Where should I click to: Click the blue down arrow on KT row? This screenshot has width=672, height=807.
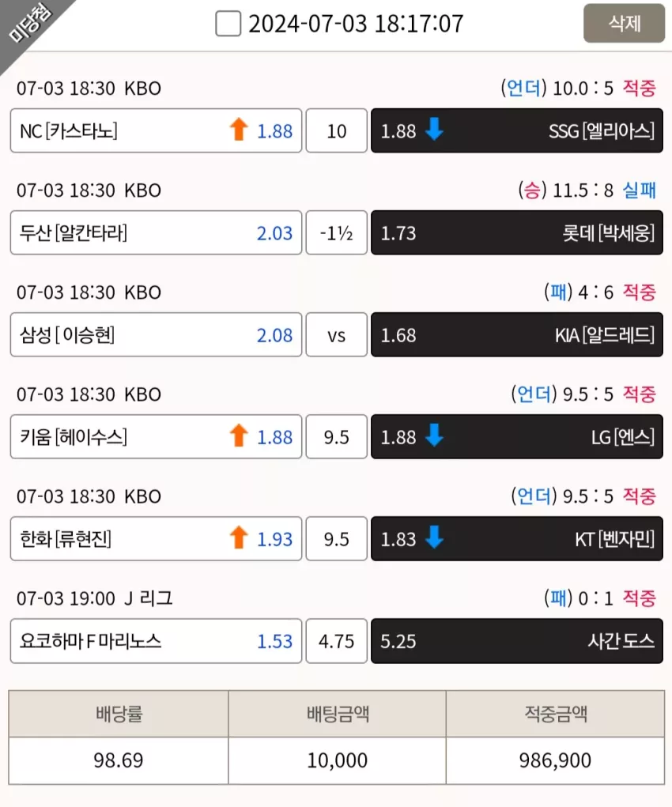coord(434,537)
